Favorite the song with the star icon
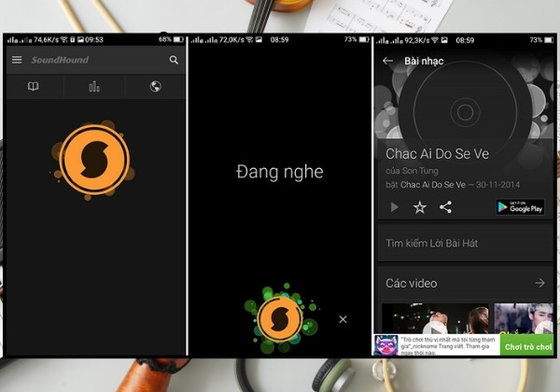This screenshot has height=392, width=560. point(420,207)
